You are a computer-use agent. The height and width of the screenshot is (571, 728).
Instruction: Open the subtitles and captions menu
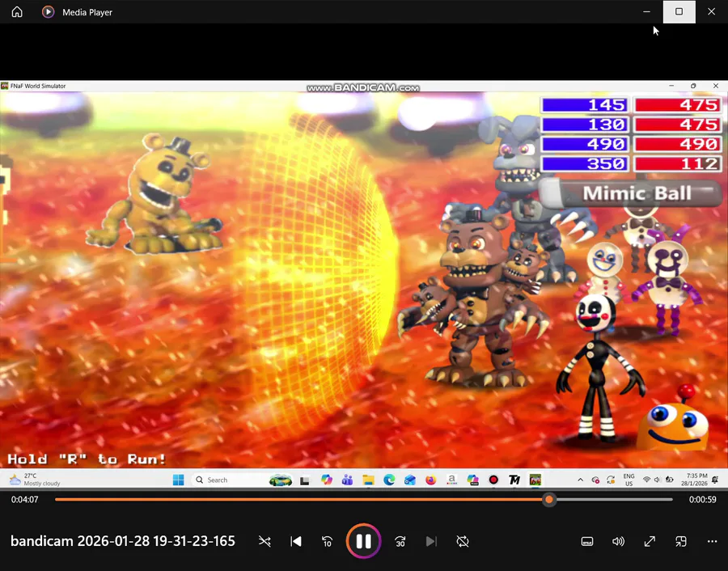pos(587,541)
